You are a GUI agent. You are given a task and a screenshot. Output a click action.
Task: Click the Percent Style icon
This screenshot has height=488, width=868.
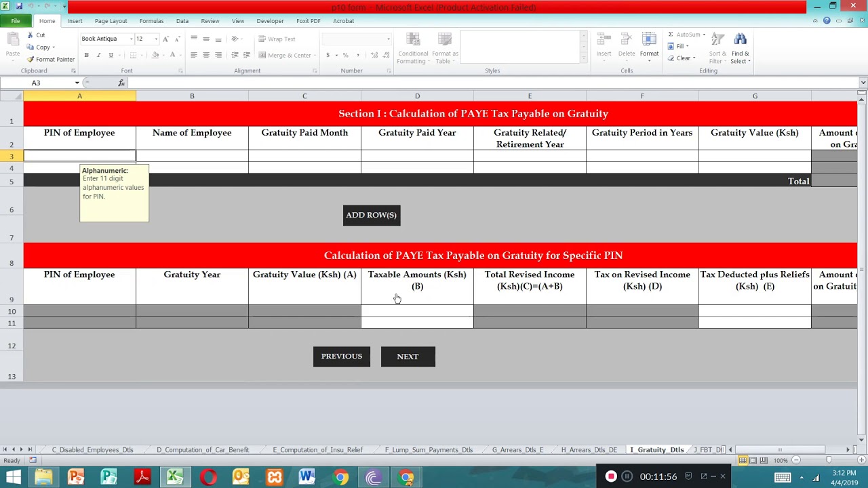point(345,55)
